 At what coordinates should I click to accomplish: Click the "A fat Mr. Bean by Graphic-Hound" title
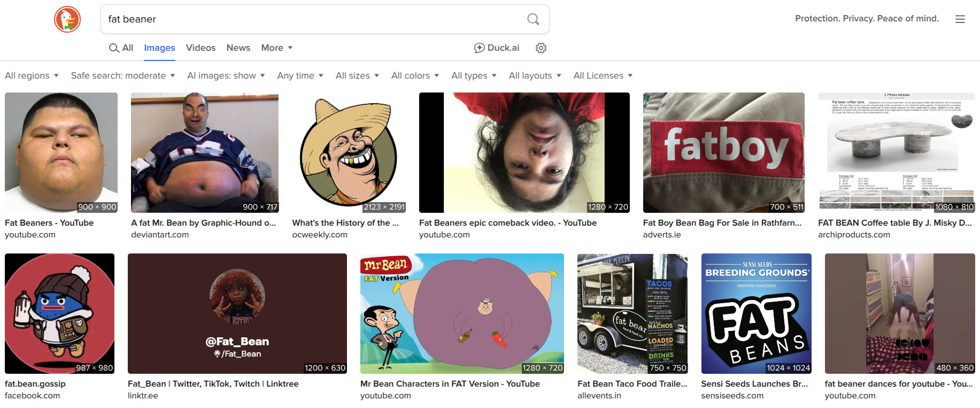[x=204, y=223]
